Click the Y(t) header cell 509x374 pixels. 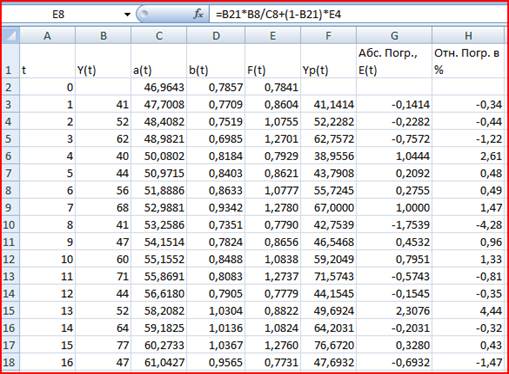pyautogui.click(x=103, y=61)
